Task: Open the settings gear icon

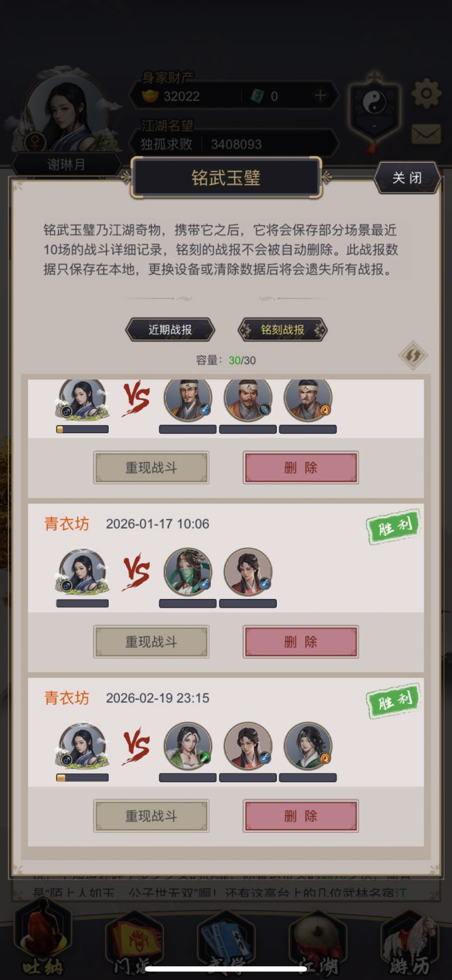Action: pyautogui.click(x=426, y=94)
